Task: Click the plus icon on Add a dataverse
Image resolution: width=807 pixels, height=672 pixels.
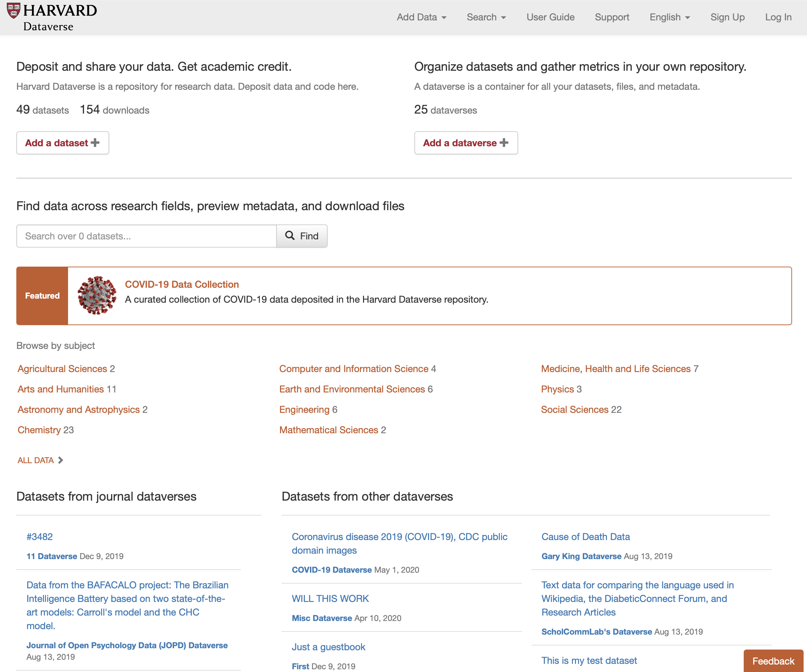Action: (x=505, y=142)
